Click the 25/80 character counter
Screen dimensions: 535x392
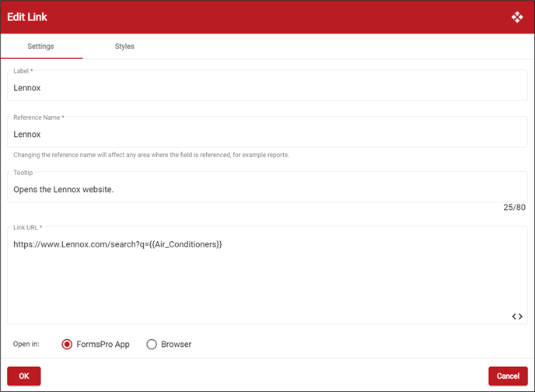(x=514, y=208)
